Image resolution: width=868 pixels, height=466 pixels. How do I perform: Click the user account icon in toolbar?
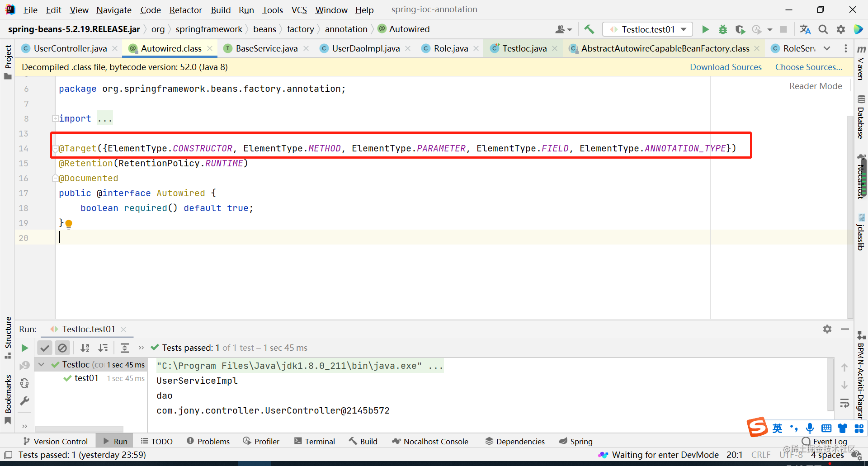560,29
